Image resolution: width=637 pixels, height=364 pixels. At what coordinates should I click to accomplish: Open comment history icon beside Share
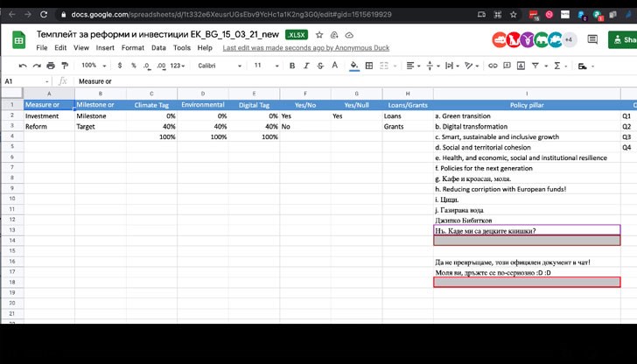pos(591,39)
